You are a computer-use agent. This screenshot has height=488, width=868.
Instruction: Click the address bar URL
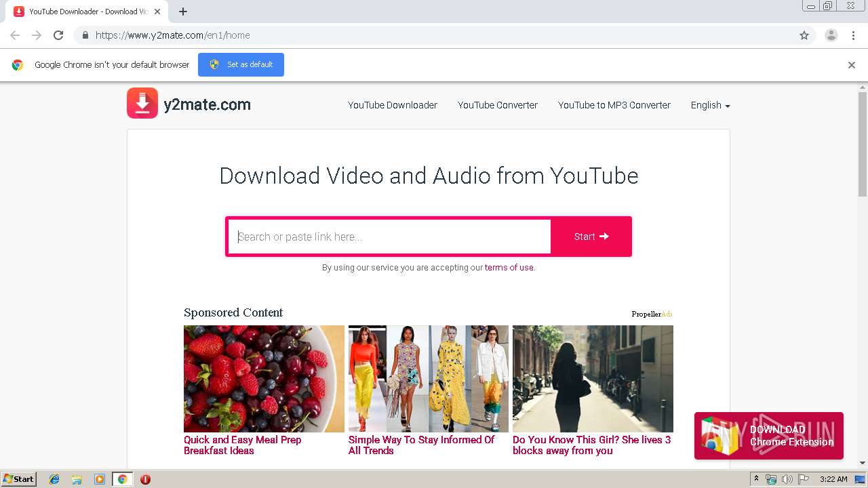click(x=172, y=35)
